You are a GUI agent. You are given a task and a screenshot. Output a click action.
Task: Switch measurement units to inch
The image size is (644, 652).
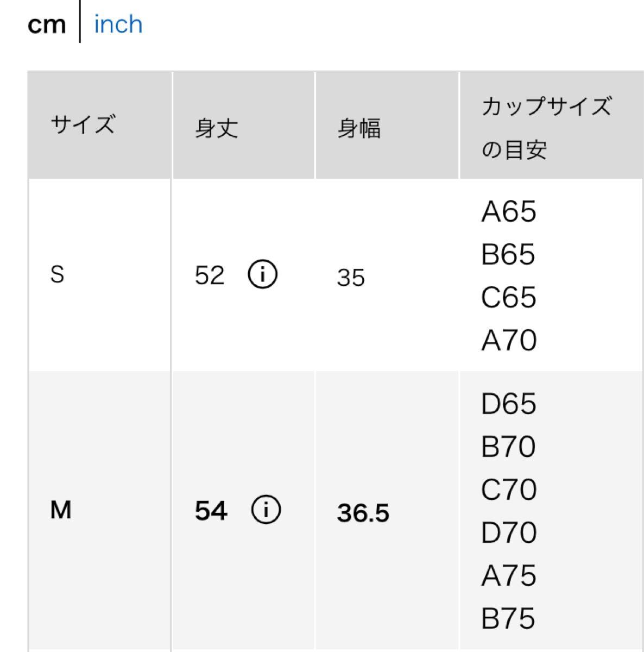click(x=118, y=24)
